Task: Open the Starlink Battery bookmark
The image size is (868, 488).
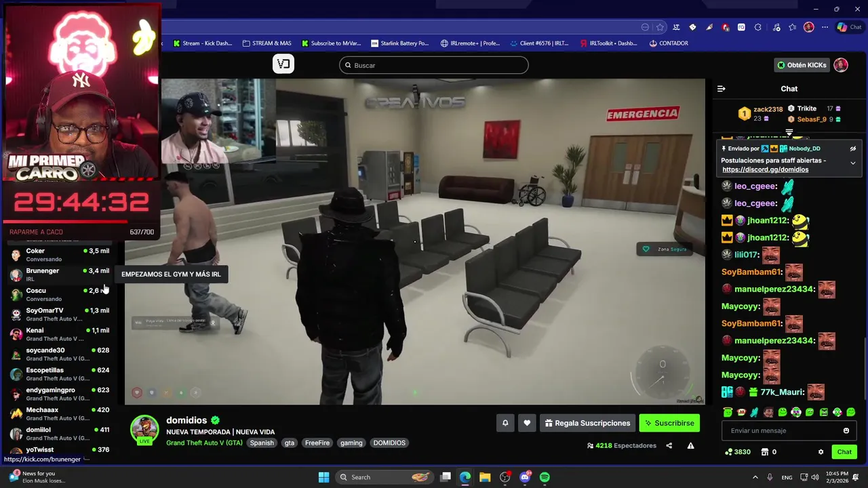Action: tap(399, 43)
